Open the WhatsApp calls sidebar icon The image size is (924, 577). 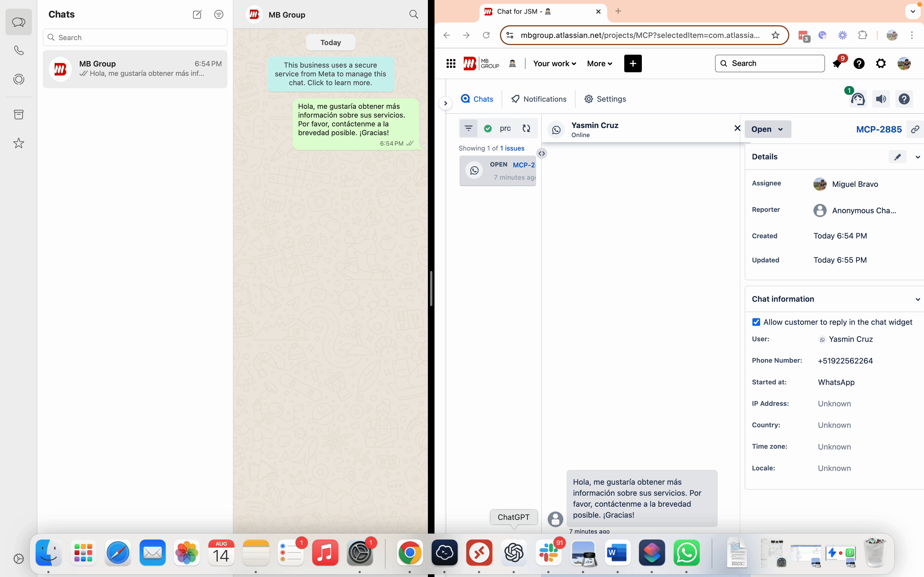point(19,50)
